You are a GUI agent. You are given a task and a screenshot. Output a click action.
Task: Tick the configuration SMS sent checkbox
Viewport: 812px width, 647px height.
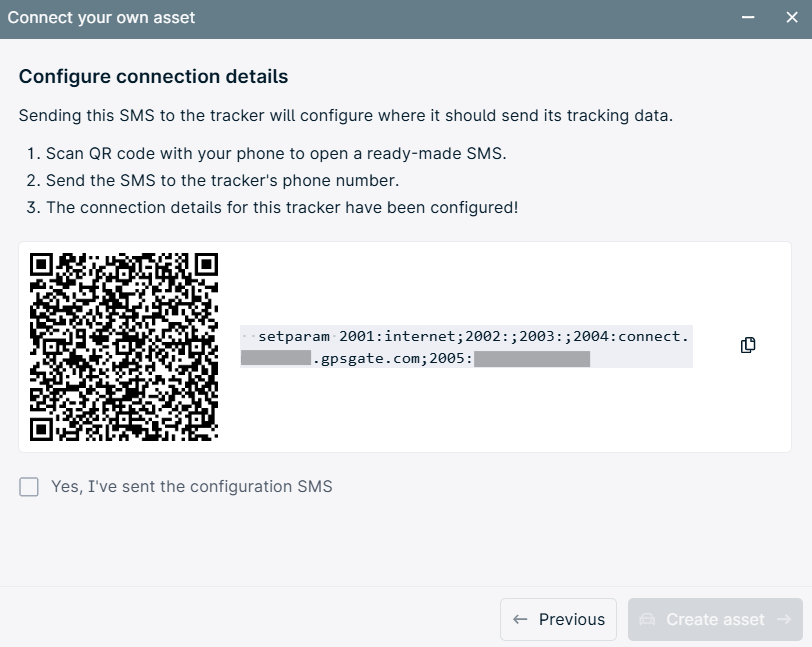click(x=29, y=487)
